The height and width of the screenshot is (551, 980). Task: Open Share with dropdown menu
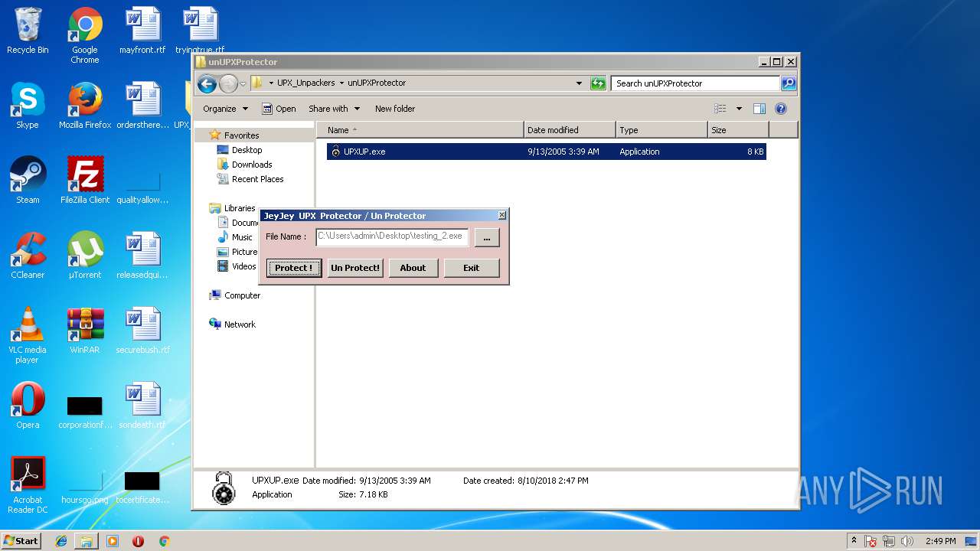pyautogui.click(x=334, y=109)
